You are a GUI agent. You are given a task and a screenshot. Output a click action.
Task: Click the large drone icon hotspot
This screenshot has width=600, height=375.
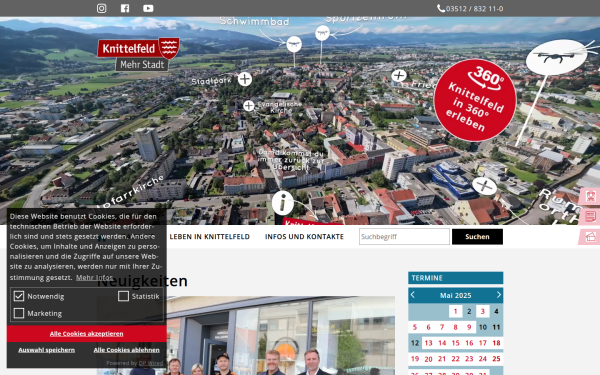pos(556,57)
